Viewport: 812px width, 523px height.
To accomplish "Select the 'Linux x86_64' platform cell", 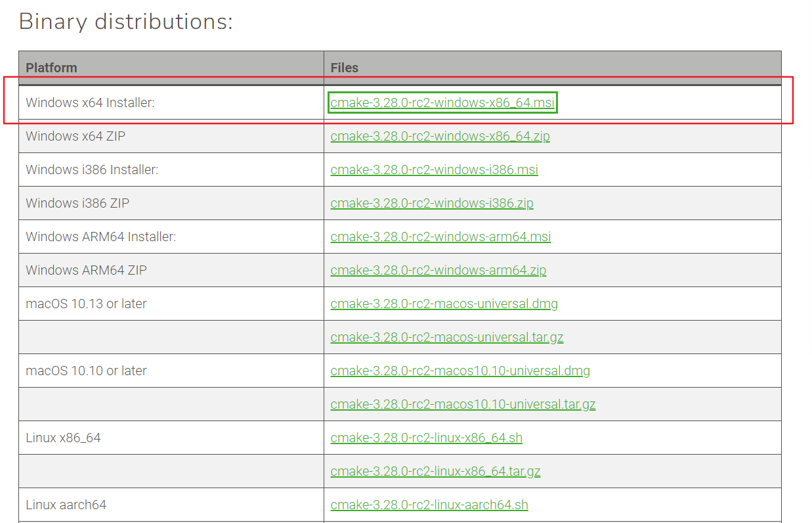I will pos(171,438).
